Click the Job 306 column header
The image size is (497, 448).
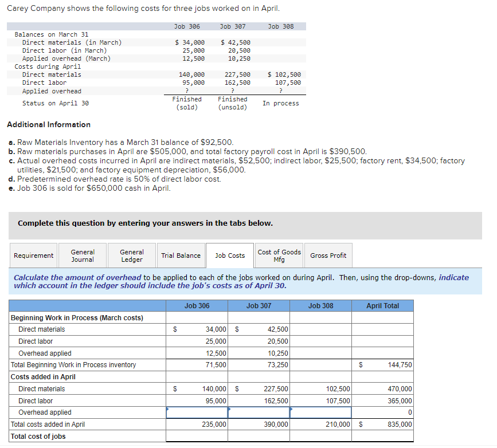click(197, 305)
